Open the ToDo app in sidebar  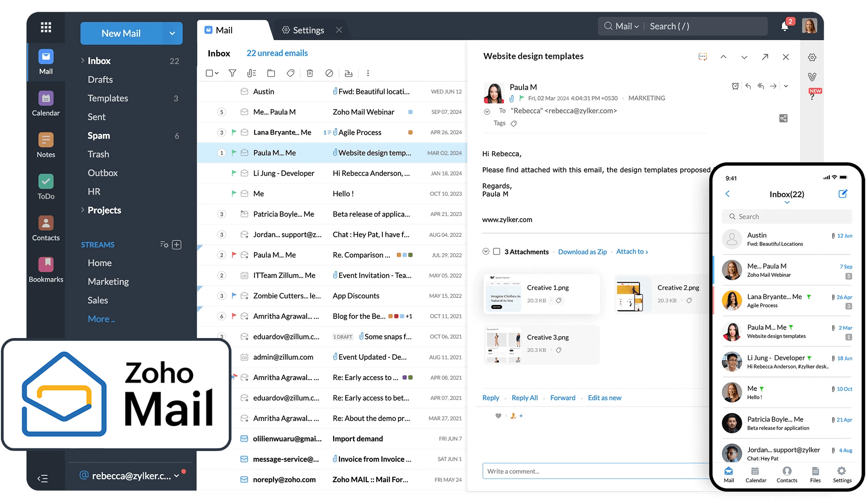[46, 187]
